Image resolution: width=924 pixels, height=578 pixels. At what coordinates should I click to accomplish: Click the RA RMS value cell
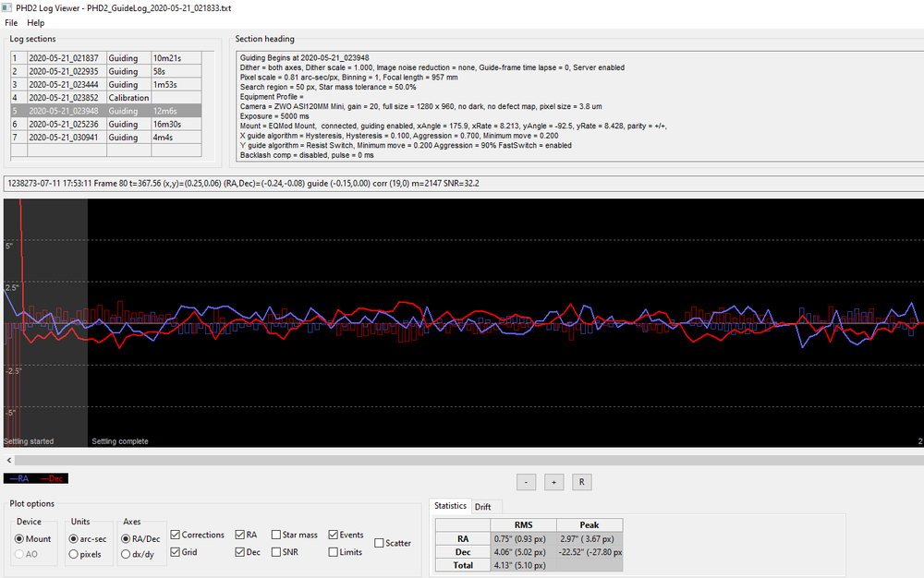(x=523, y=538)
